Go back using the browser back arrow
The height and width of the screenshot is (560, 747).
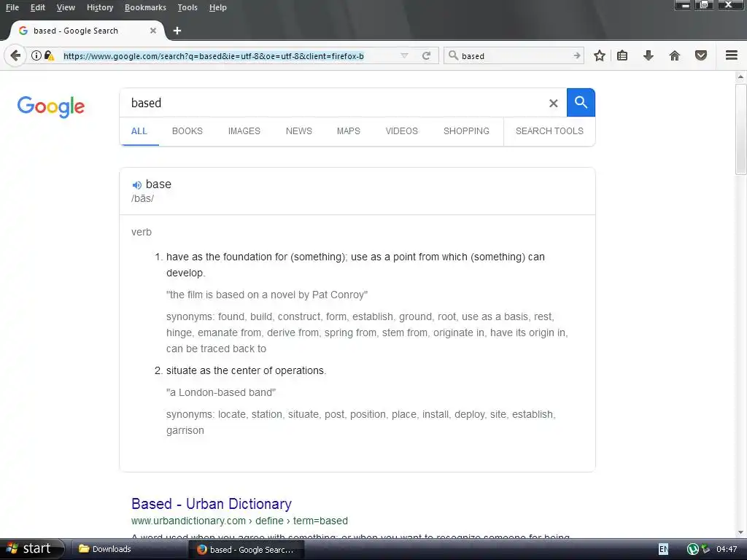pyautogui.click(x=15, y=55)
